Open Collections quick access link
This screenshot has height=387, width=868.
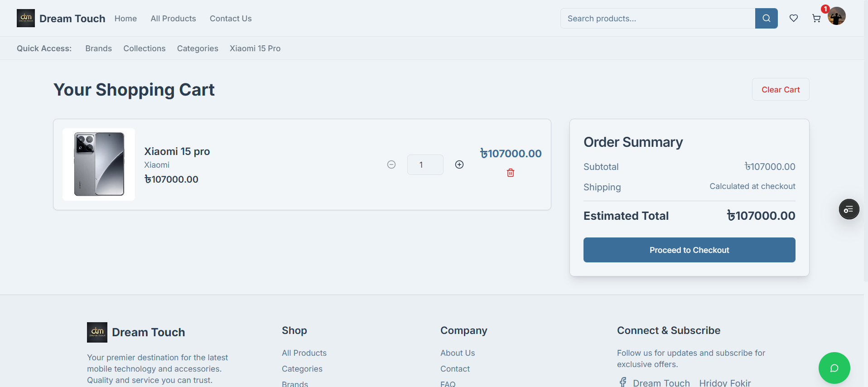145,48
